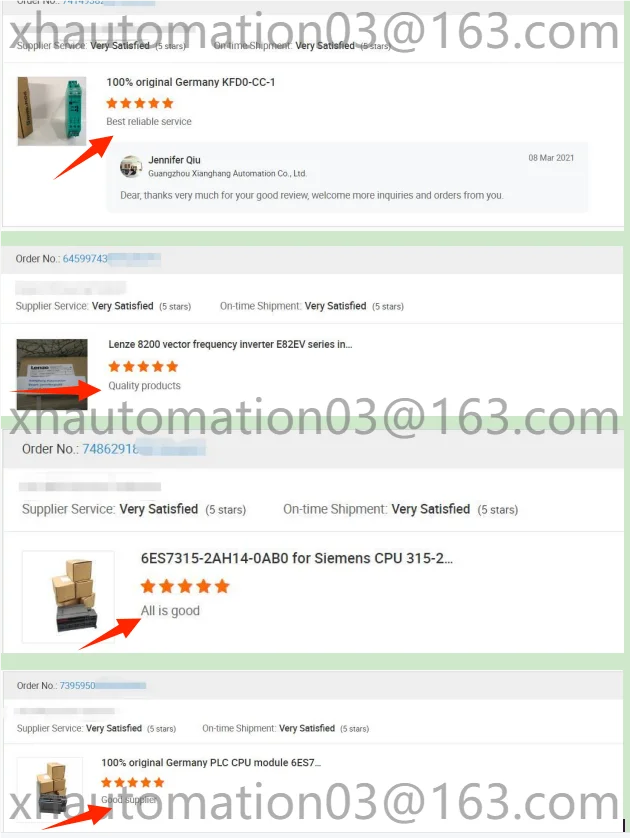
Task: Click the star rating above Good supplier
Action: pyautogui.click(x=133, y=782)
